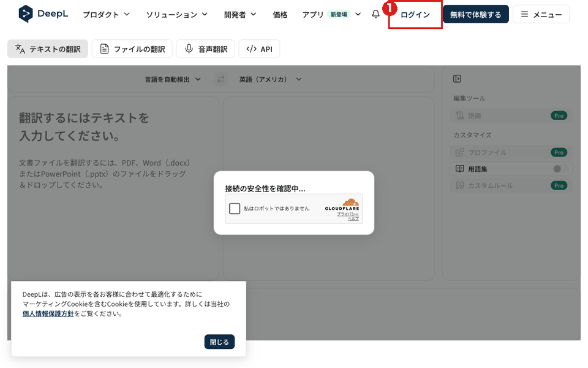This screenshot has height=368, width=588.
Task: Click the source text input area
Action: (x=113, y=188)
